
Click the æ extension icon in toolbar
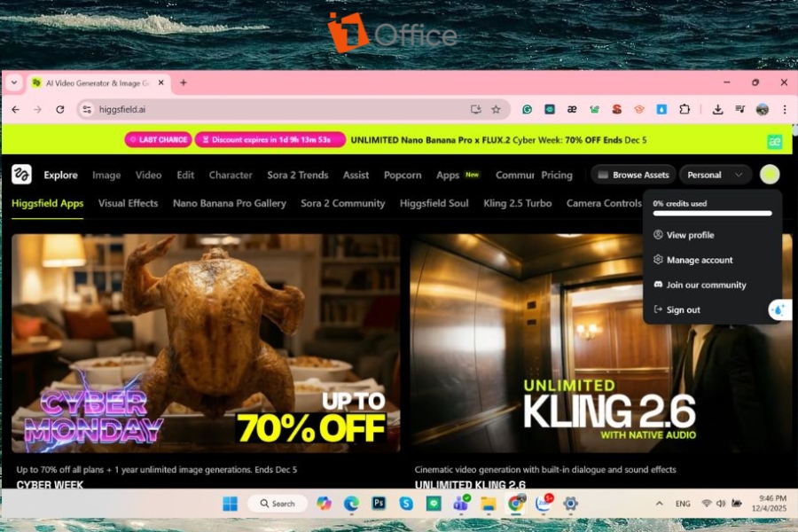tap(572, 109)
